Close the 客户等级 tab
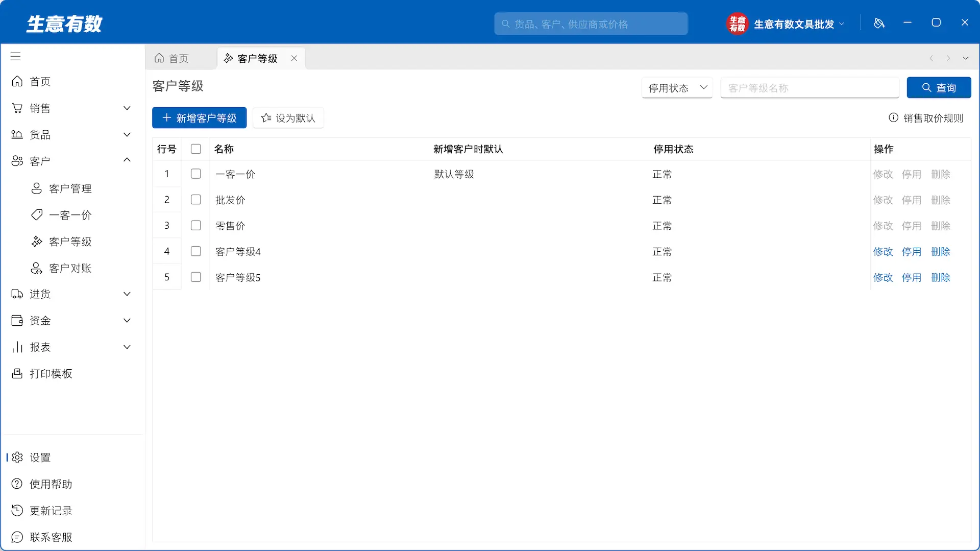 click(294, 58)
